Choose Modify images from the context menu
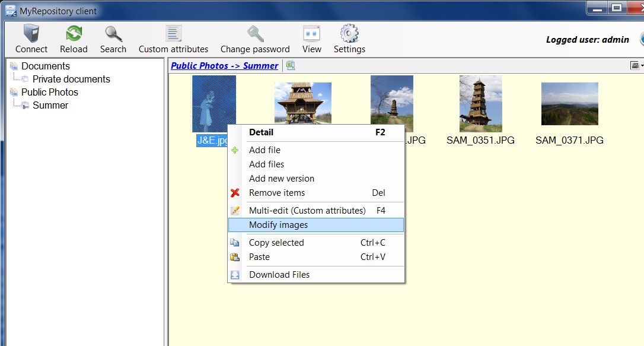 [316, 225]
